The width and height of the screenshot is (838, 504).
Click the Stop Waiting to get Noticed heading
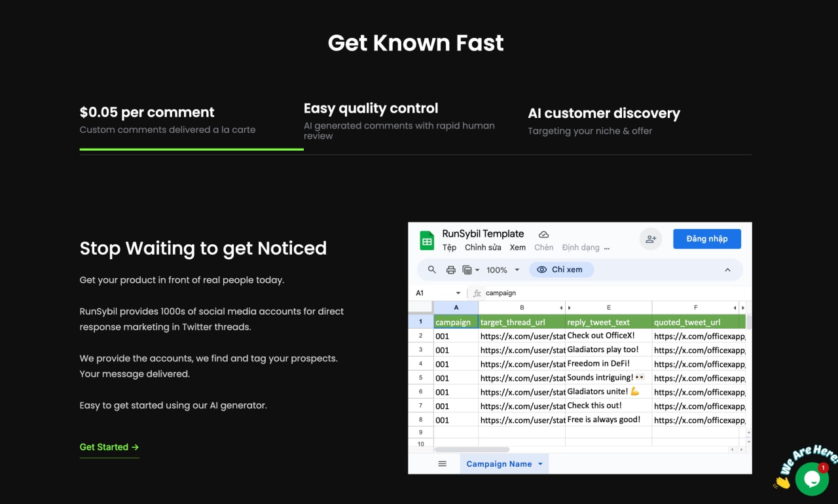point(203,248)
